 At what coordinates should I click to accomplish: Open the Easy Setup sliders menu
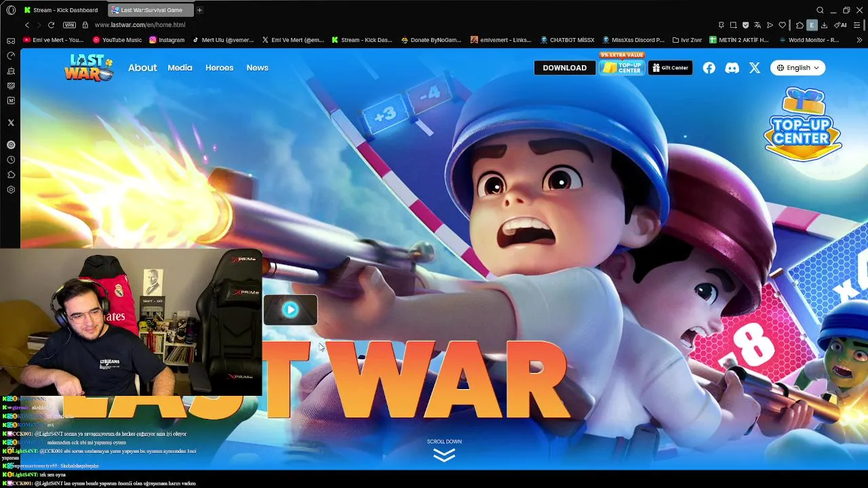tap(858, 25)
